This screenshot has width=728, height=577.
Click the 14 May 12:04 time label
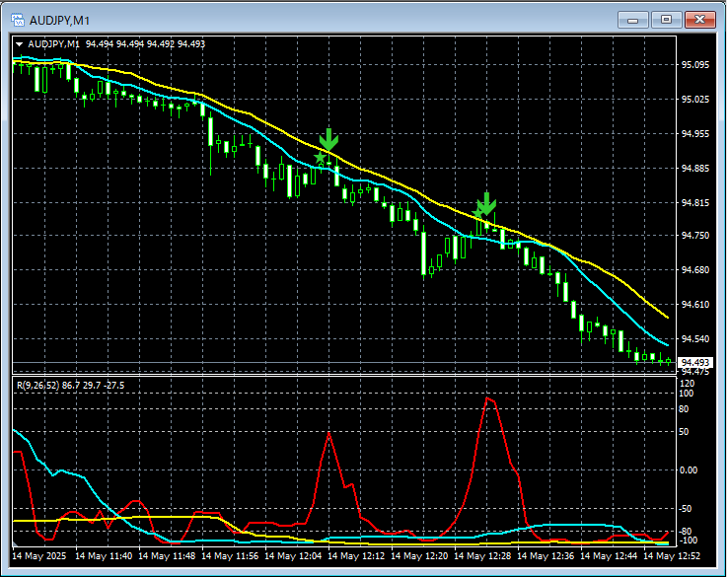click(293, 555)
